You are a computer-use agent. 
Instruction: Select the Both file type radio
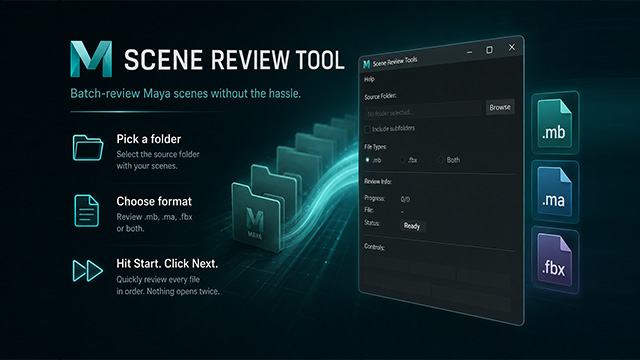(440, 160)
